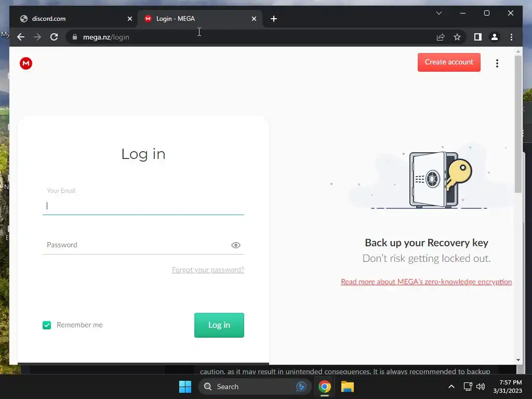The height and width of the screenshot is (399, 532).
Task: Close the Login - MEGA tab
Action: (x=254, y=19)
